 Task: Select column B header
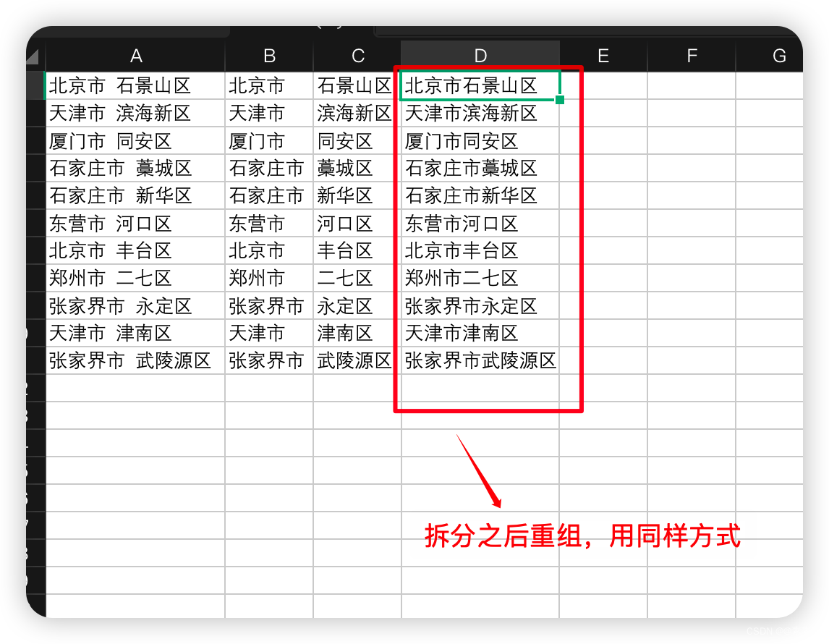[268, 56]
